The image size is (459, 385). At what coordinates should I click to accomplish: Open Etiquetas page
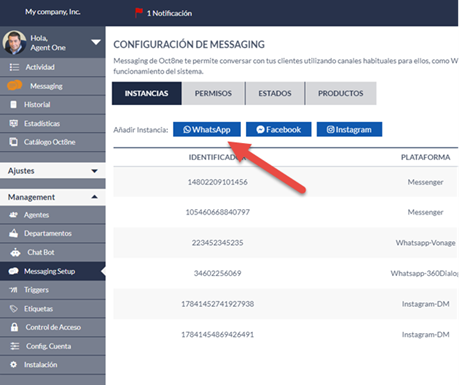pyautogui.click(x=53, y=309)
